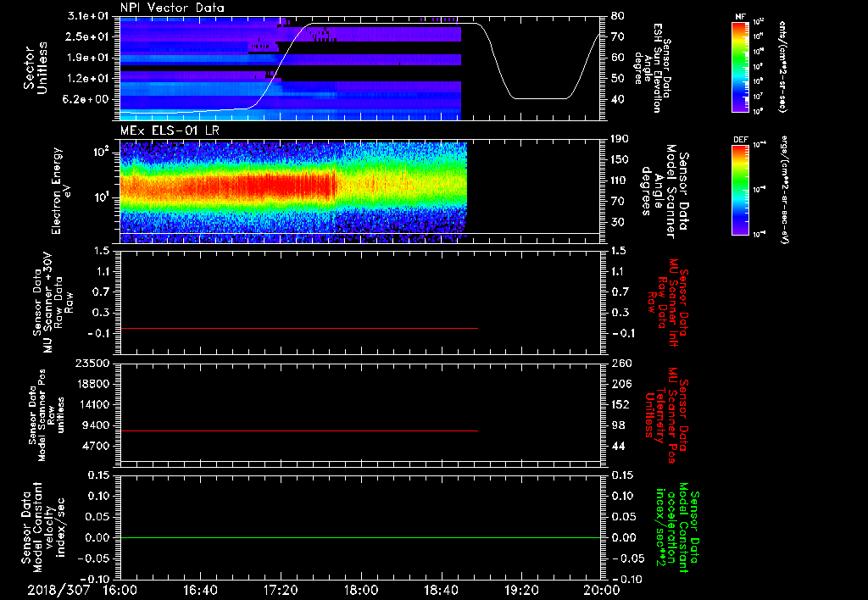Click the 10¹ electron energy tick label

coord(100,197)
